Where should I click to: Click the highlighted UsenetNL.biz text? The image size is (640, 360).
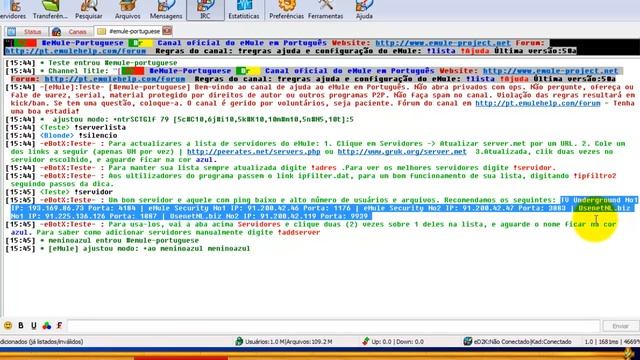[604, 208]
